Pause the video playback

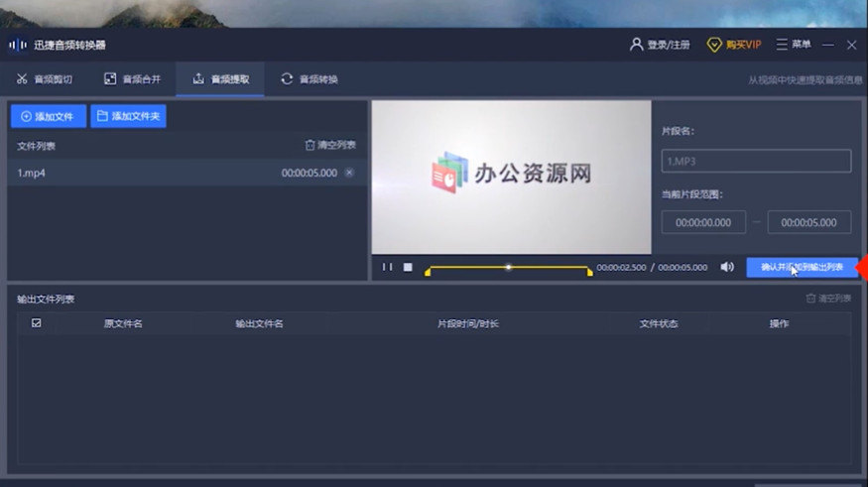point(387,267)
